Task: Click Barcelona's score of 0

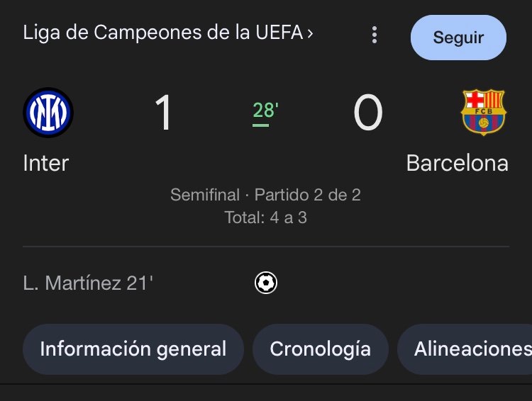Action: 367,112
